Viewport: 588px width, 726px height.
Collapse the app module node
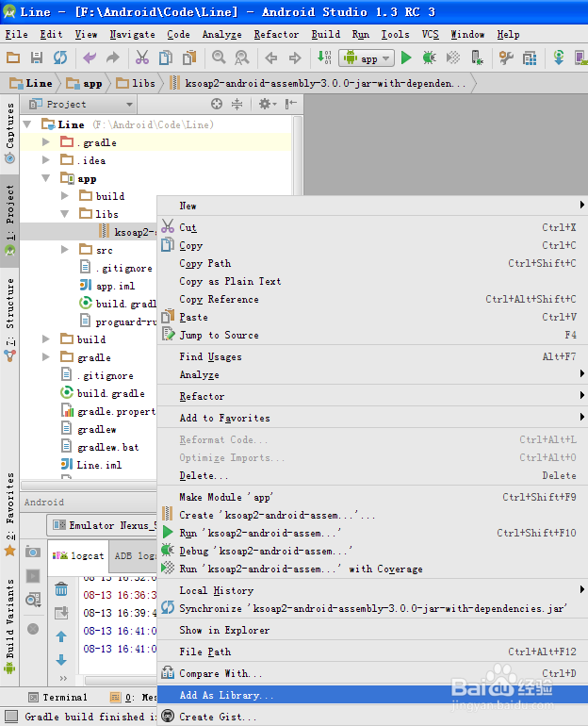[46, 178]
